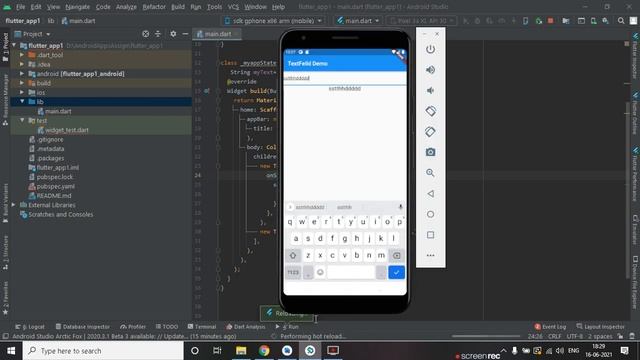Select README.md in project tree
This screenshot has width=640, height=360.
(x=54, y=196)
